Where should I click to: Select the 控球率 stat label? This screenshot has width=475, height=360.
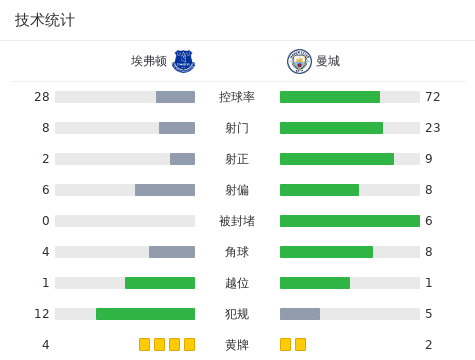tap(237, 97)
